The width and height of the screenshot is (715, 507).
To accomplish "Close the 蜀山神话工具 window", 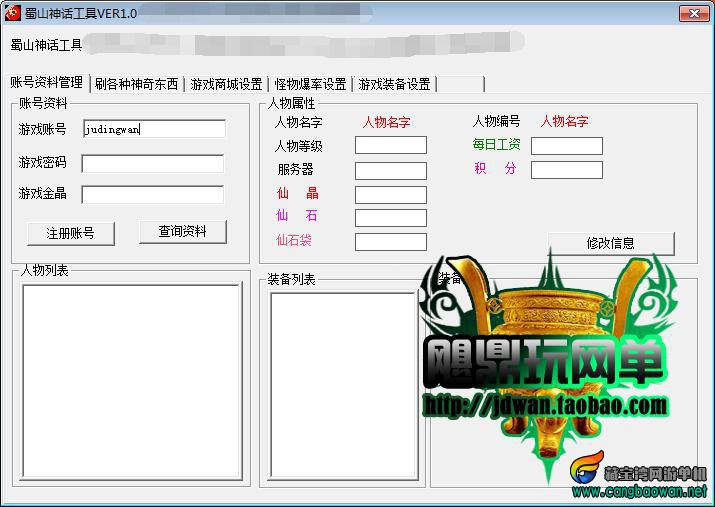I will coord(694,13).
